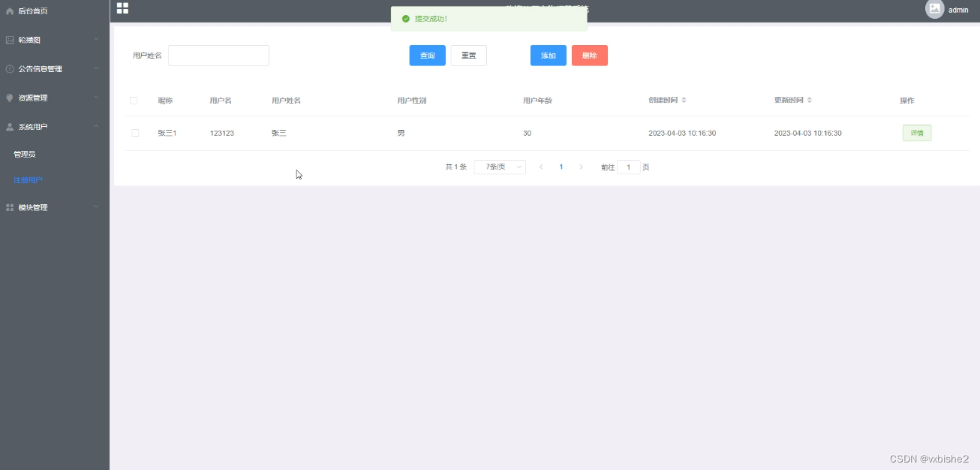Click the 重置 button
Image resolution: width=980 pixels, height=470 pixels.
click(469, 56)
